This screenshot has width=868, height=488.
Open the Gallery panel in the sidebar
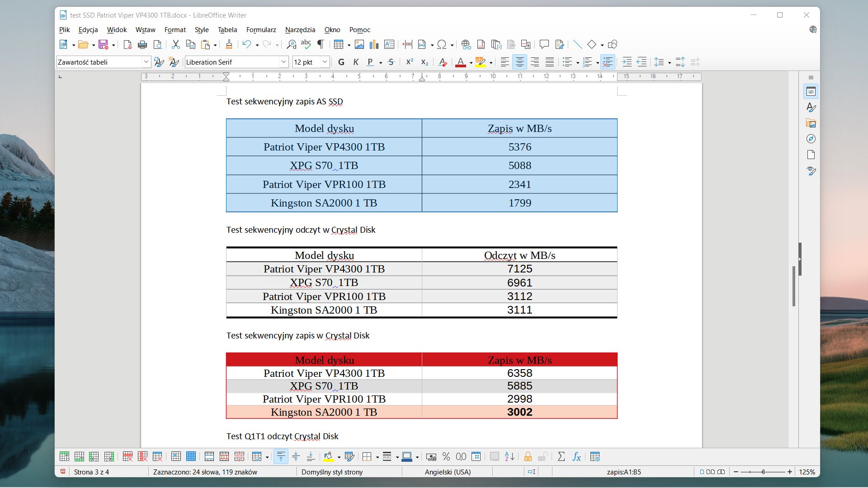point(811,123)
